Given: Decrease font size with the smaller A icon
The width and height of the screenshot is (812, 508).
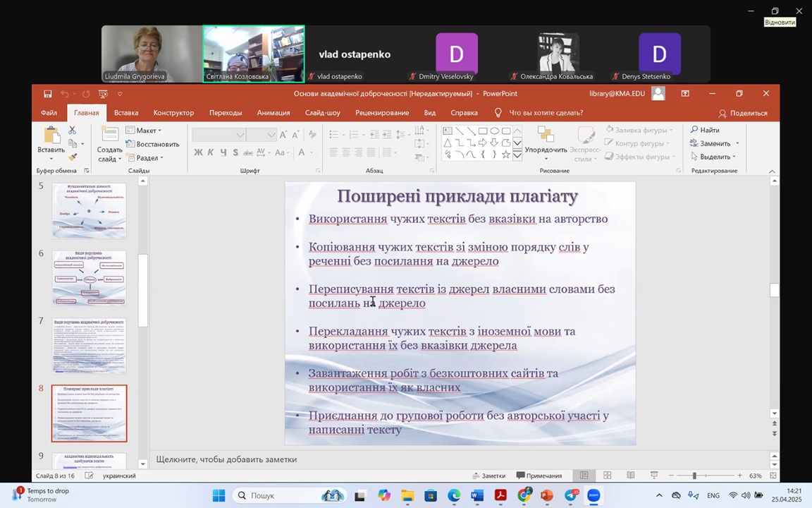Looking at the screenshot, I should tap(295, 135).
